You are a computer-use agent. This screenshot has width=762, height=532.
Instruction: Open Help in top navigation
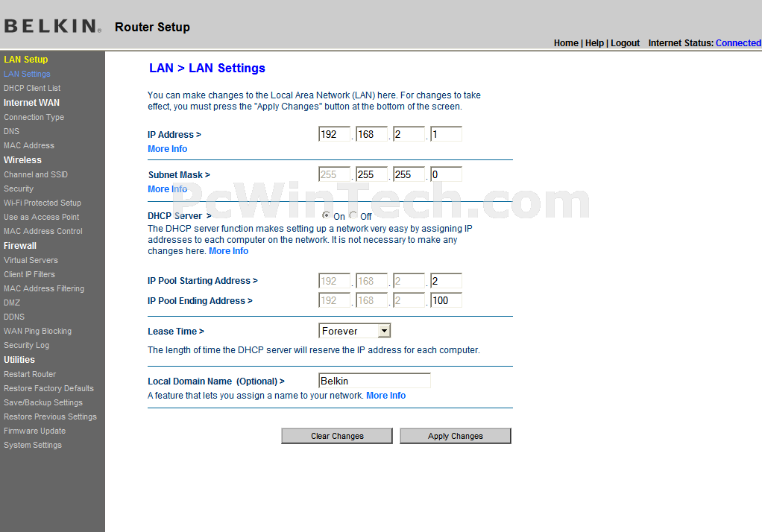point(594,42)
